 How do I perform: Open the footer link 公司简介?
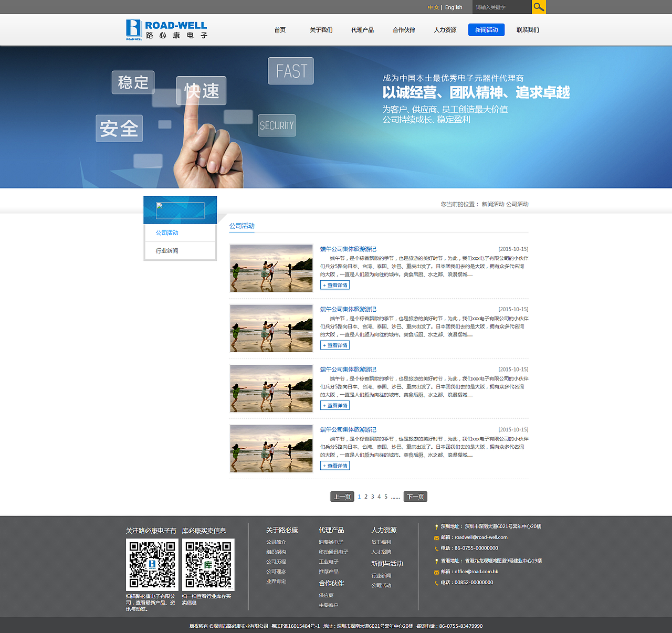click(276, 542)
